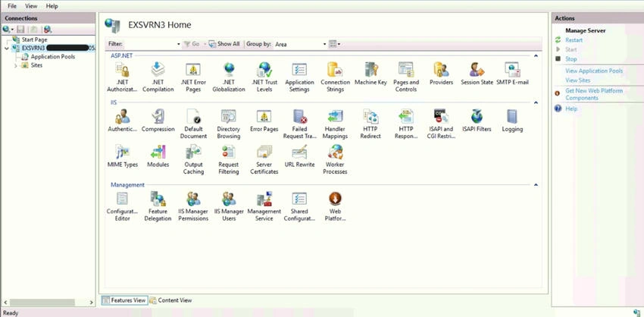Image resolution: width=644 pixels, height=317 pixels.
Task: Collapse the Management group
Action: (x=536, y=185)
